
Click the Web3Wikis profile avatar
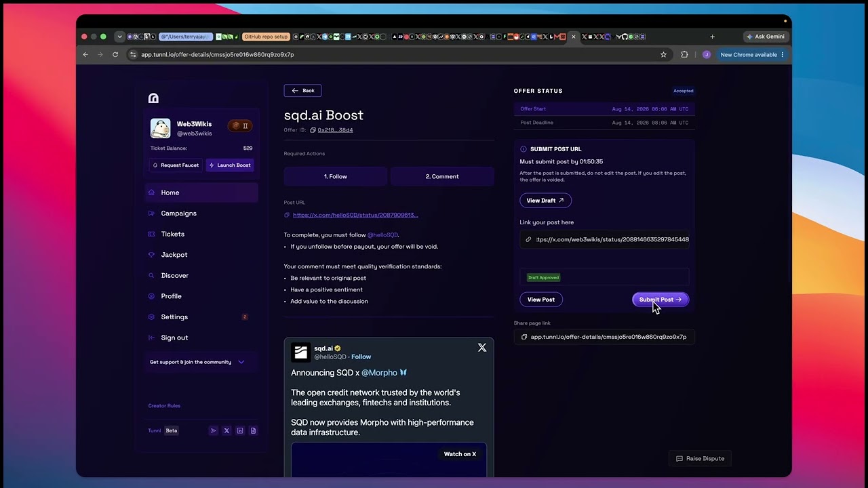pos(160,128)
